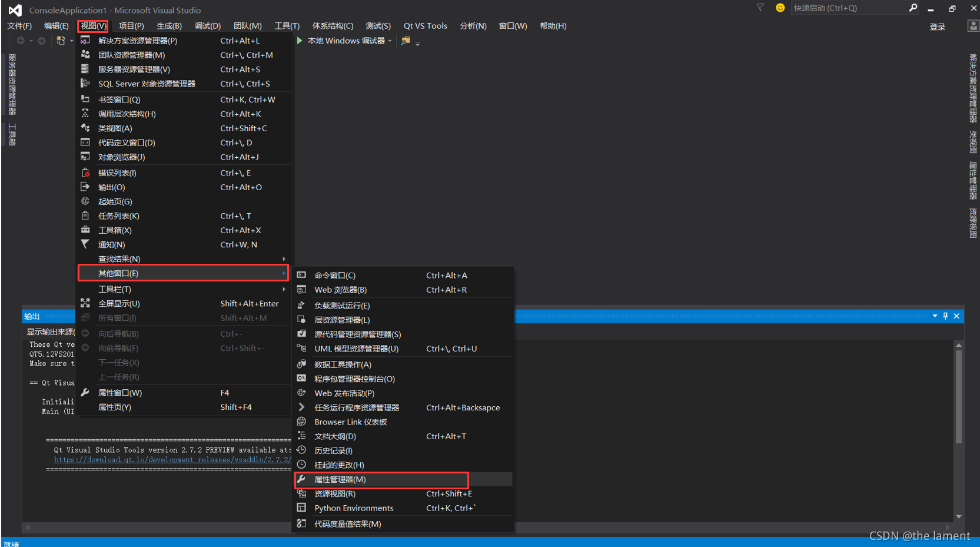980x547 pixels.
Task: Open the Project menu
Action: coord(131,26)
